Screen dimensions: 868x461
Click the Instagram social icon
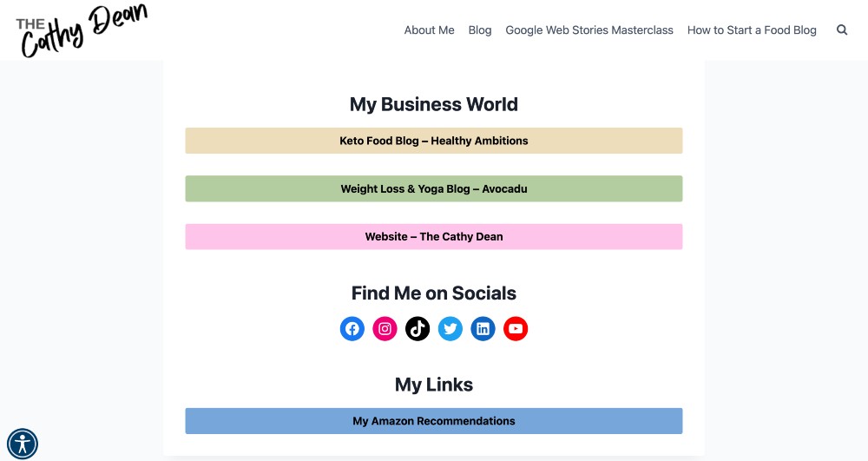(385, 329)
